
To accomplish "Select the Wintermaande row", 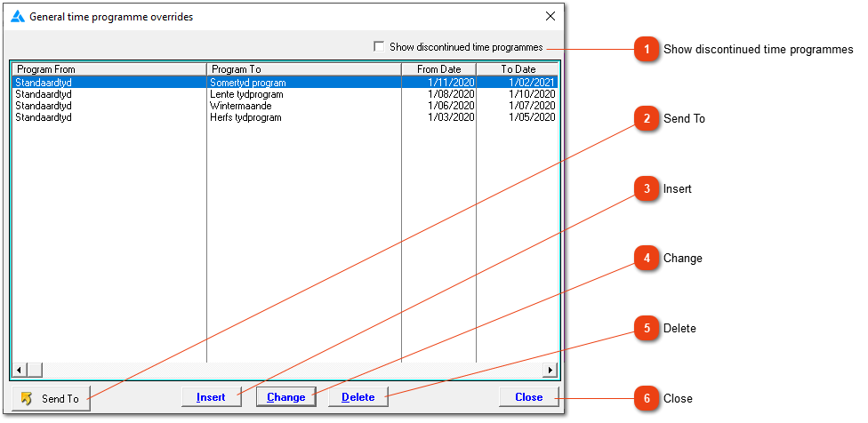I will [x=285, y=106].
